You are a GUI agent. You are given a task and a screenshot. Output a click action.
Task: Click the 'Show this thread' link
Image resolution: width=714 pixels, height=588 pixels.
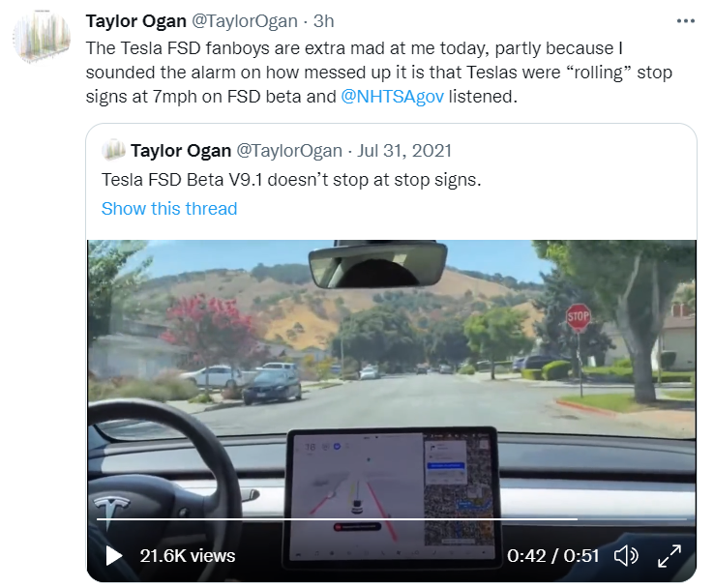[x=169, y=209]
